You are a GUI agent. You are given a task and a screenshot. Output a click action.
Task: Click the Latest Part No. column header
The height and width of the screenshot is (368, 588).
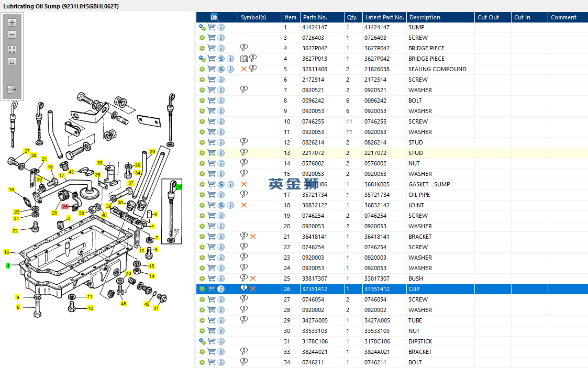(x=385, y=17)
